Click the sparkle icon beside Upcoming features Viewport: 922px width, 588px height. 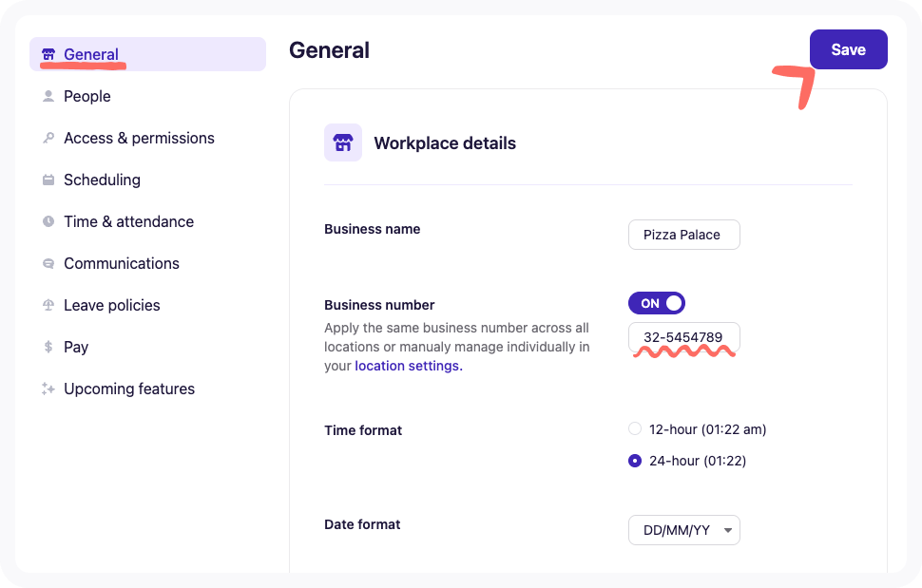click(x=47, y=389)
